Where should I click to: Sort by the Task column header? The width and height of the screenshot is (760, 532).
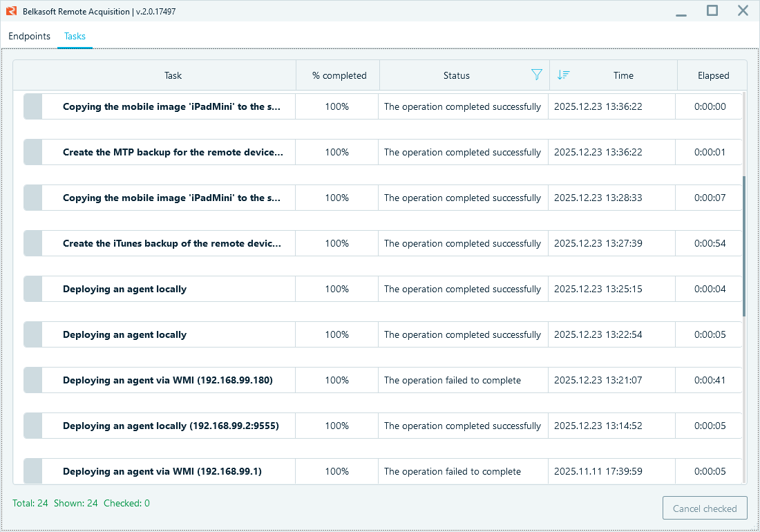pos(173,75)
